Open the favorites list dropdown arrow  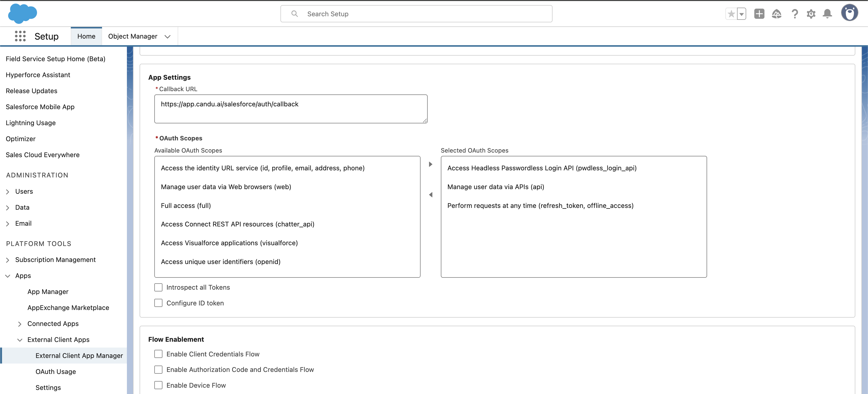pos(741,14)
